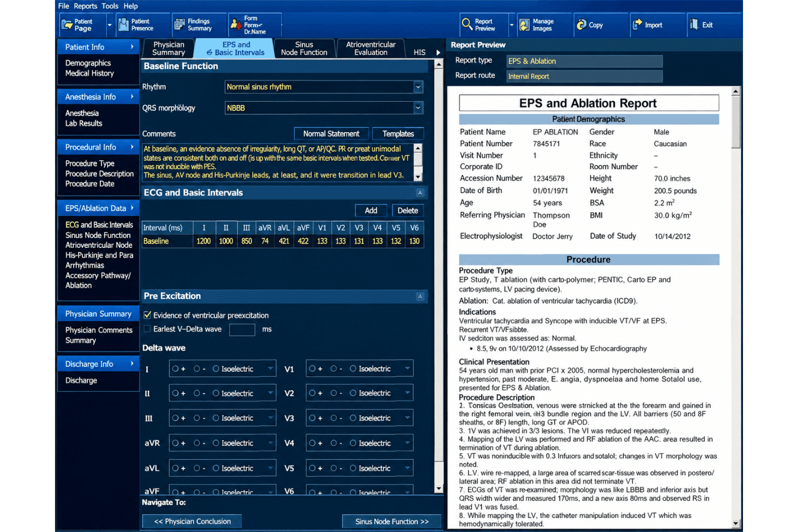Image resolution: width=798 pixels, height=532 pixels.
Task: Select Isoelectric for lead III
Action: 216,418
